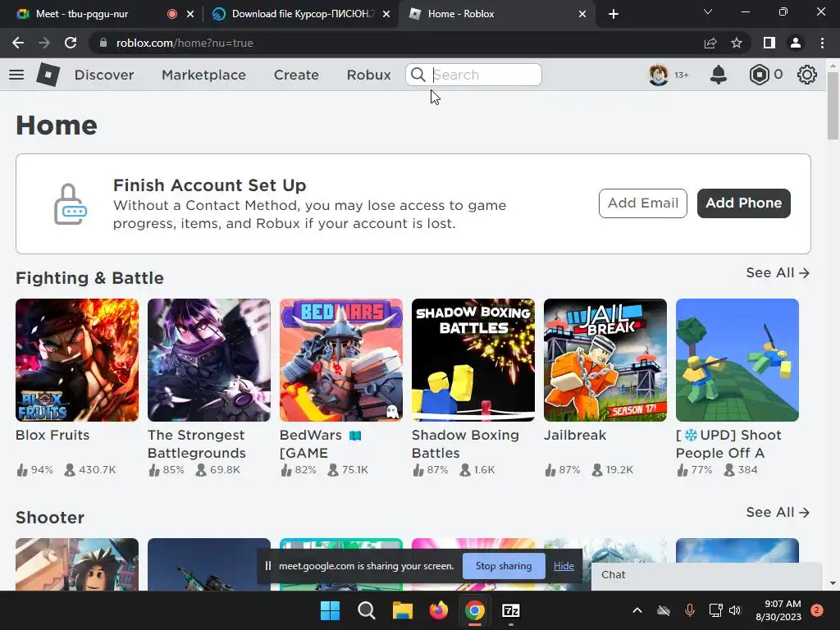
Task: Open Roblox settings gear
Action: (x=807, y=75)
